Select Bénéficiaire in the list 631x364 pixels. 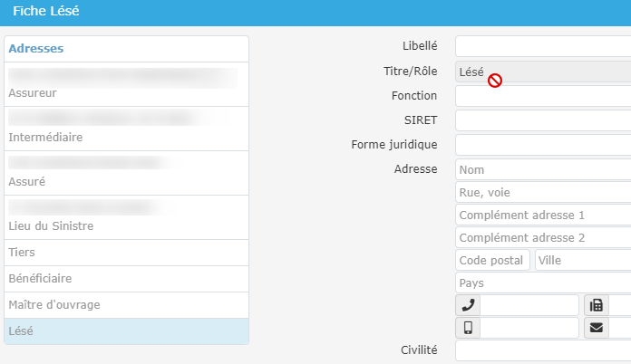pos(126,279)
